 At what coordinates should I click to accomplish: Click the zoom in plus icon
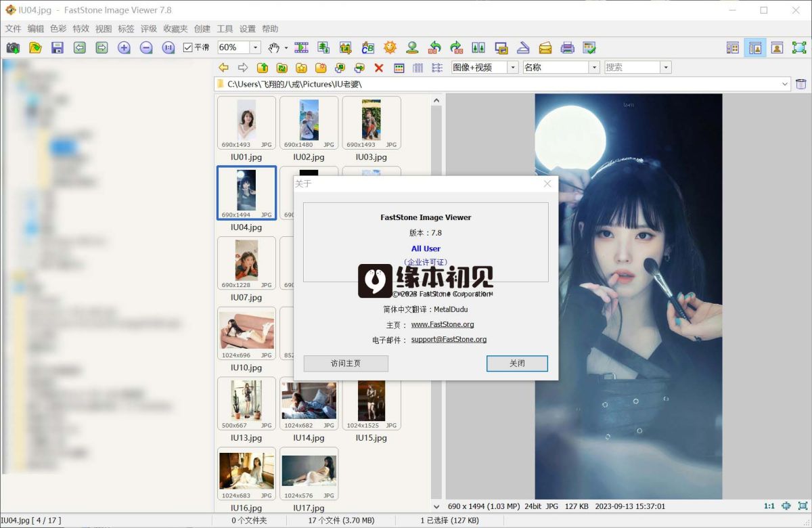[124, 48]
